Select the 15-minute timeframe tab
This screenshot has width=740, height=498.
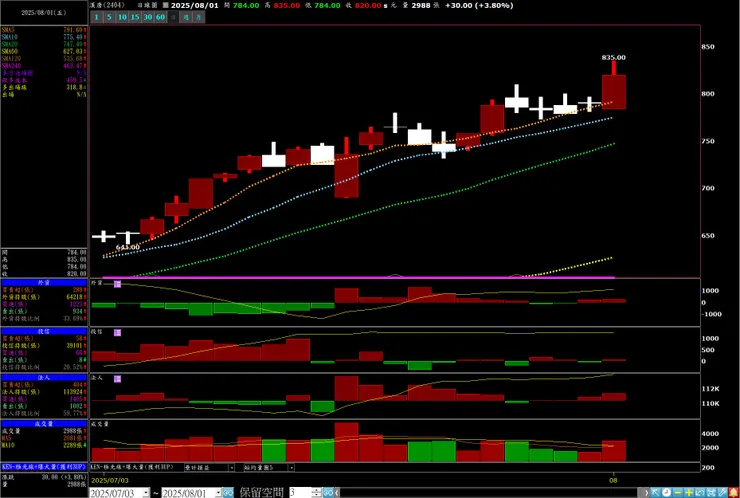click(x=135, y=17)
